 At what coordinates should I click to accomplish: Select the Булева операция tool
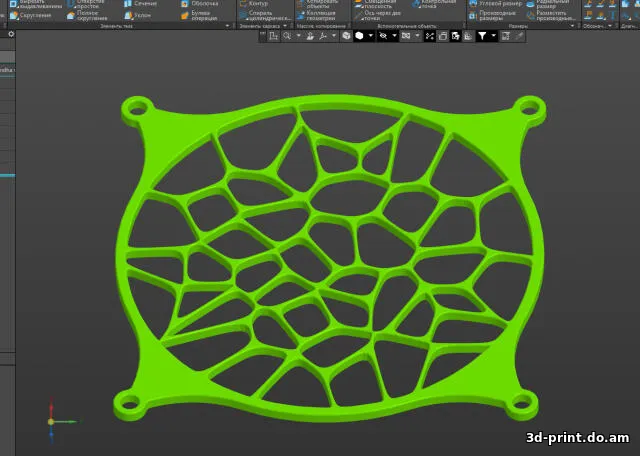(x=200, y=15)
